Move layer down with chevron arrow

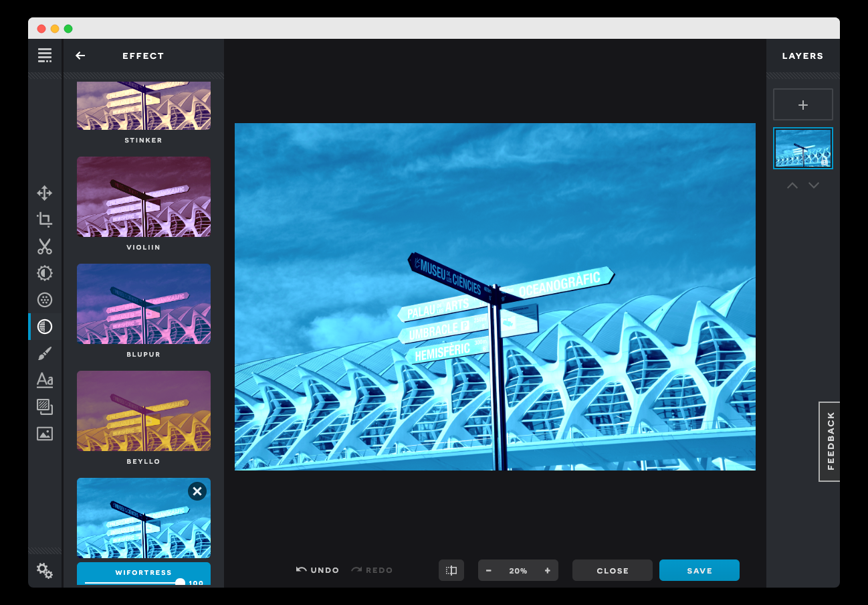(x=814, y=185)
